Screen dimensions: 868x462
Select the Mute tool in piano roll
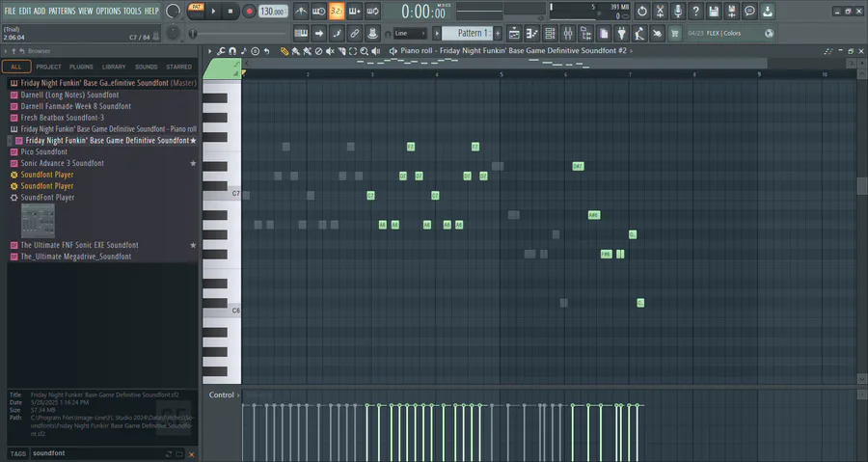[x=330, y=51]
